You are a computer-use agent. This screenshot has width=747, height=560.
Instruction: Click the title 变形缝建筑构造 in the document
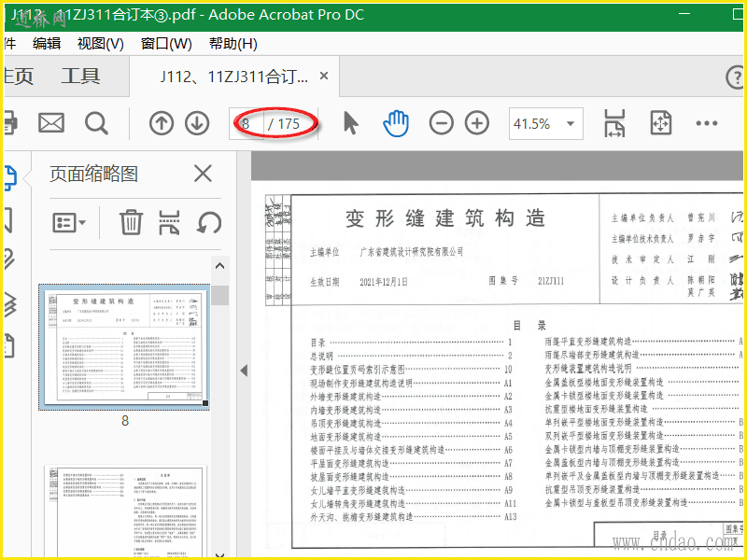coord(445,219)
